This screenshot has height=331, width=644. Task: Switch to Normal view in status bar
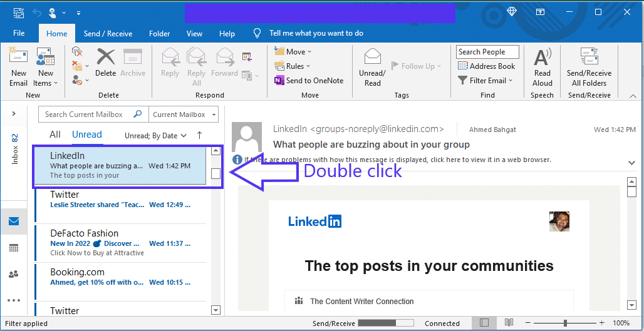(x=484, y=323)
